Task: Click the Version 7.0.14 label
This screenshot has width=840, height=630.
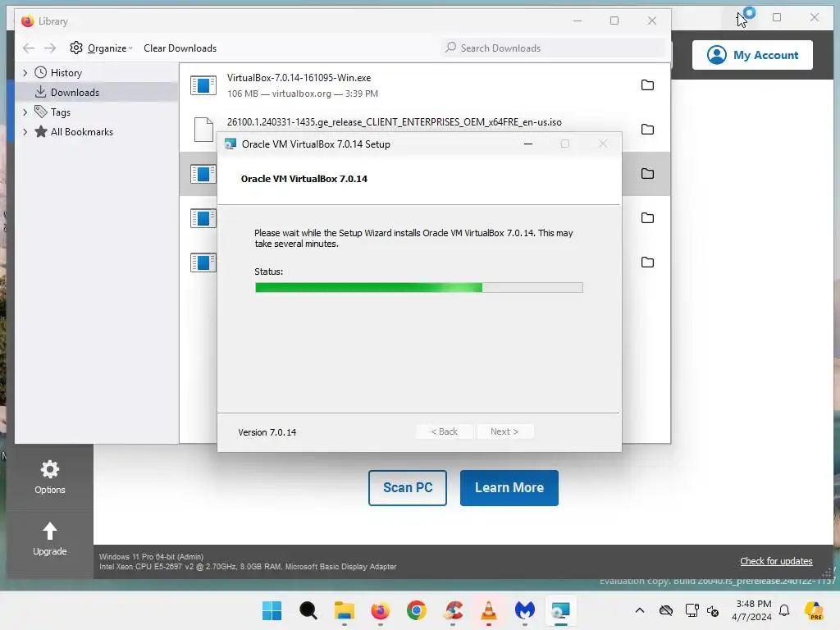Action: [x=267, y=432]
